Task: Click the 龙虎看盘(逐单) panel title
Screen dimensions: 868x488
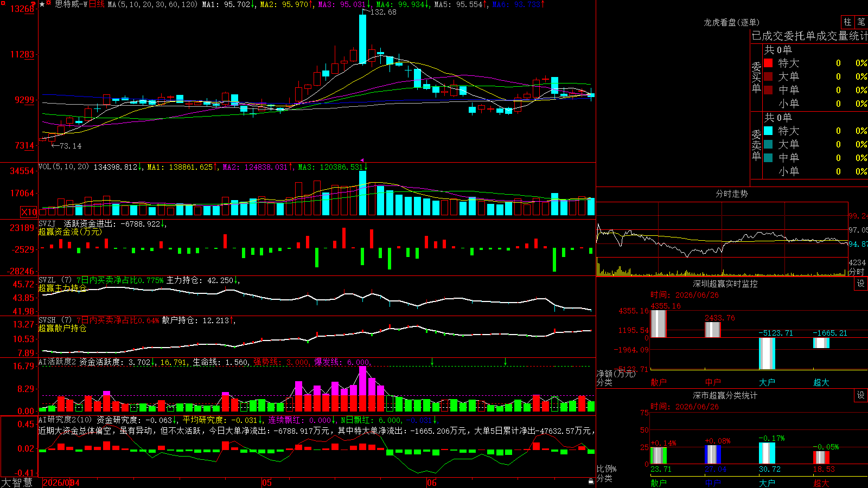Action: pos(731,22)
